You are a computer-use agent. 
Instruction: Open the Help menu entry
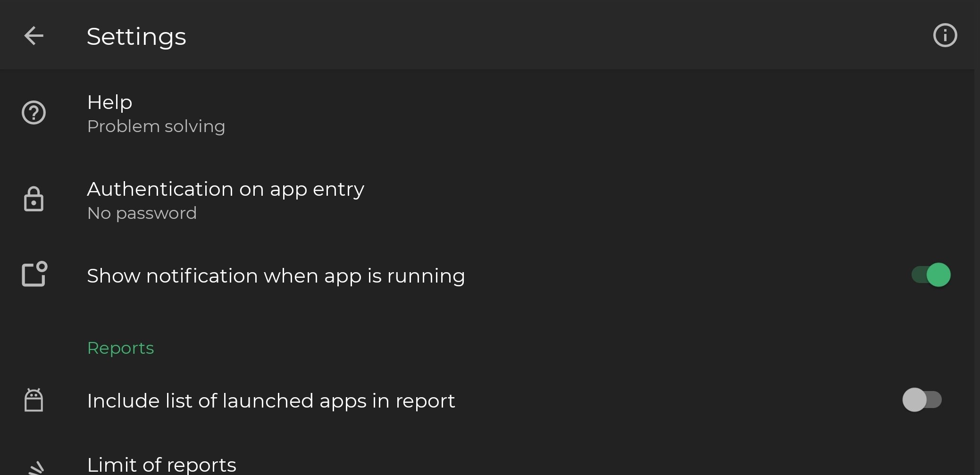(487, 113)
